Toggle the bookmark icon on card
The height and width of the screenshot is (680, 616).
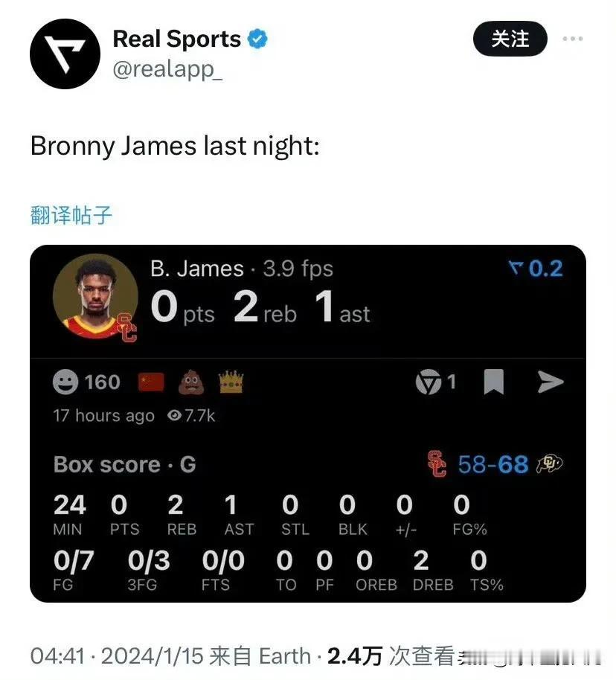tap(494, 382)
